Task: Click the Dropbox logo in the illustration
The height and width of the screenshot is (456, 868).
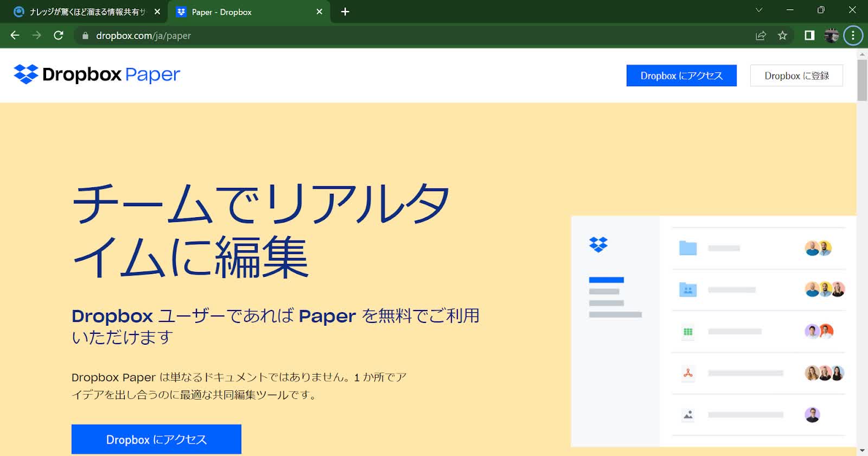Action: click(598, 245)
